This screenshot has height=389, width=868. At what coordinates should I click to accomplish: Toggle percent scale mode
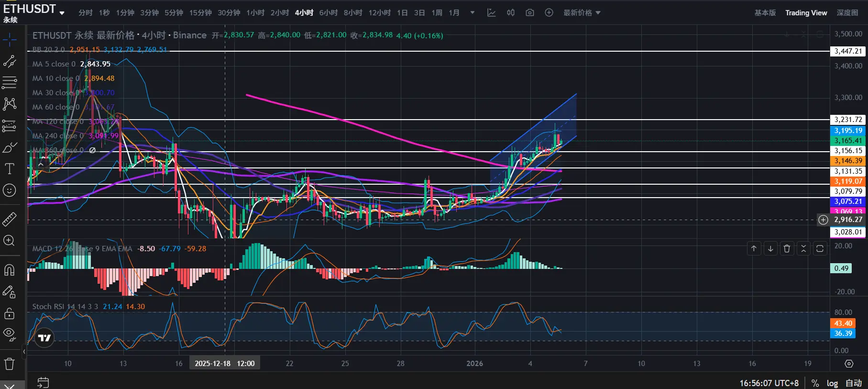(815, 383)
